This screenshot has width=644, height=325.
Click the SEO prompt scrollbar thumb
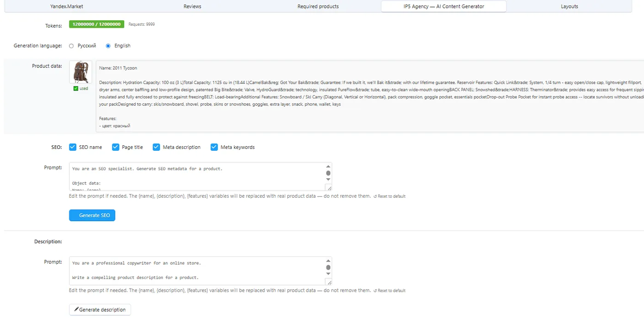click(328, 173)
